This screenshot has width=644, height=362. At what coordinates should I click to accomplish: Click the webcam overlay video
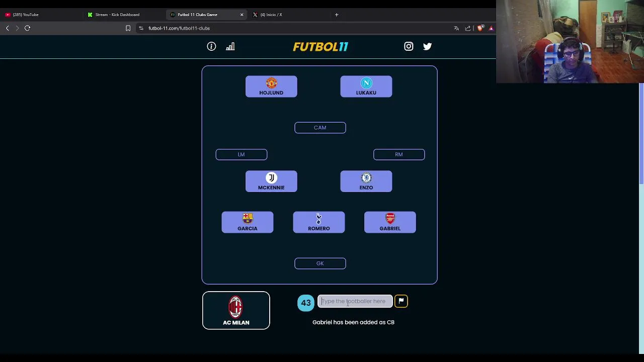570,41
